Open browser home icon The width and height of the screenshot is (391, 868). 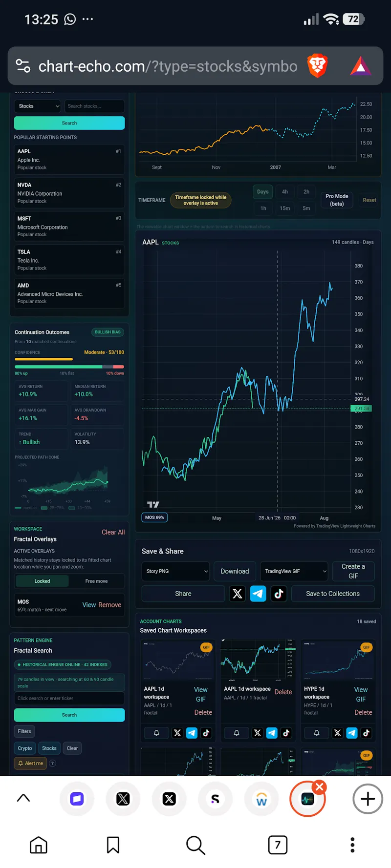(39, 845)
